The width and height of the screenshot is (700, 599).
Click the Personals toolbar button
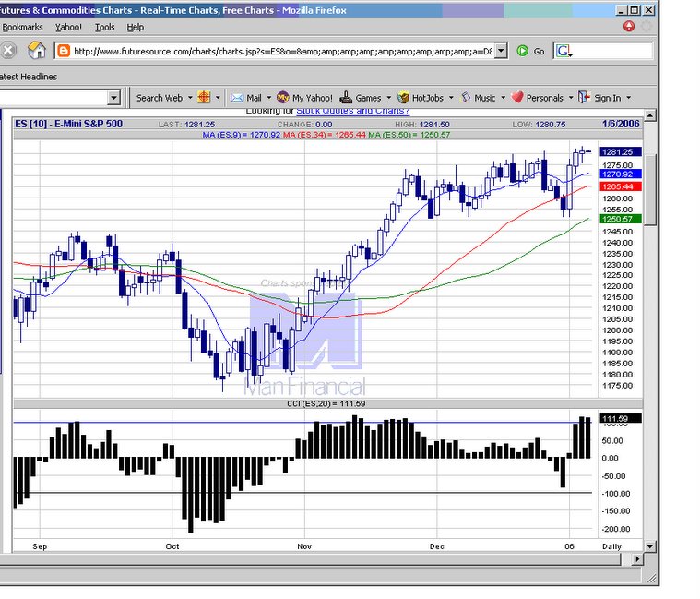pyautogui.click(x=544, y=98)
